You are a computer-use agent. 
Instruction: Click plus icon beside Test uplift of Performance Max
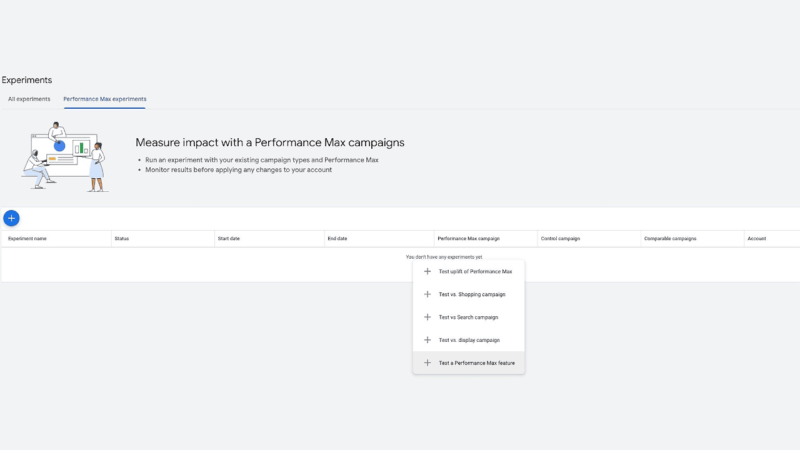[x=428, y=271]
